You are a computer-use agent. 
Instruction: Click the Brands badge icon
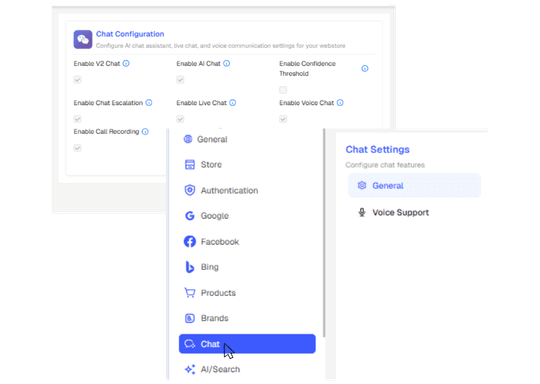pyautogui.click(x=190, y=318)
